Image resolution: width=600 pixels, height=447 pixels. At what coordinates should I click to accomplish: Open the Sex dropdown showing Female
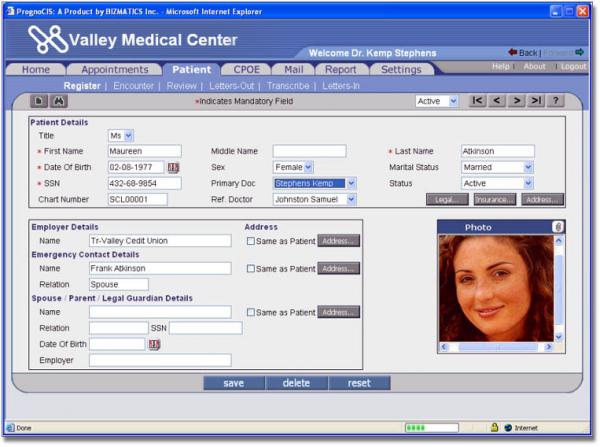click(x=308, y=167)
